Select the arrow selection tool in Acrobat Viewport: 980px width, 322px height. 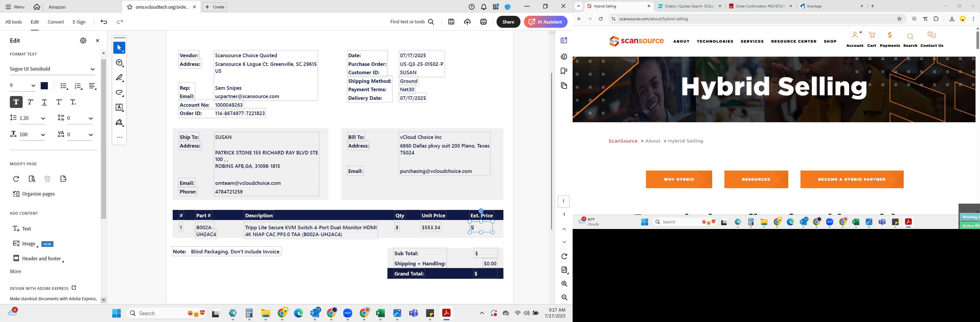click(119, 48)
